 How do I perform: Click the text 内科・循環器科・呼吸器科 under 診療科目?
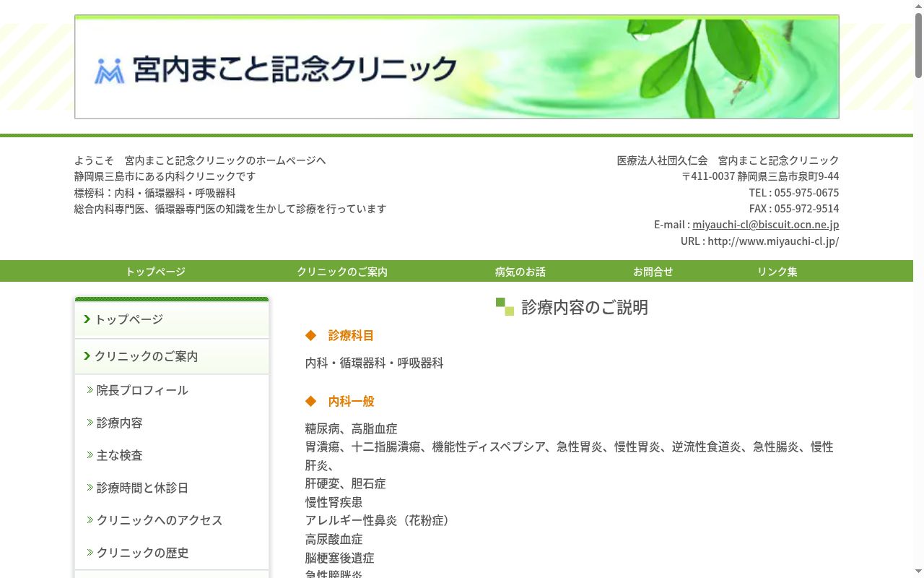pyautogui.click(x=375, y=363)
